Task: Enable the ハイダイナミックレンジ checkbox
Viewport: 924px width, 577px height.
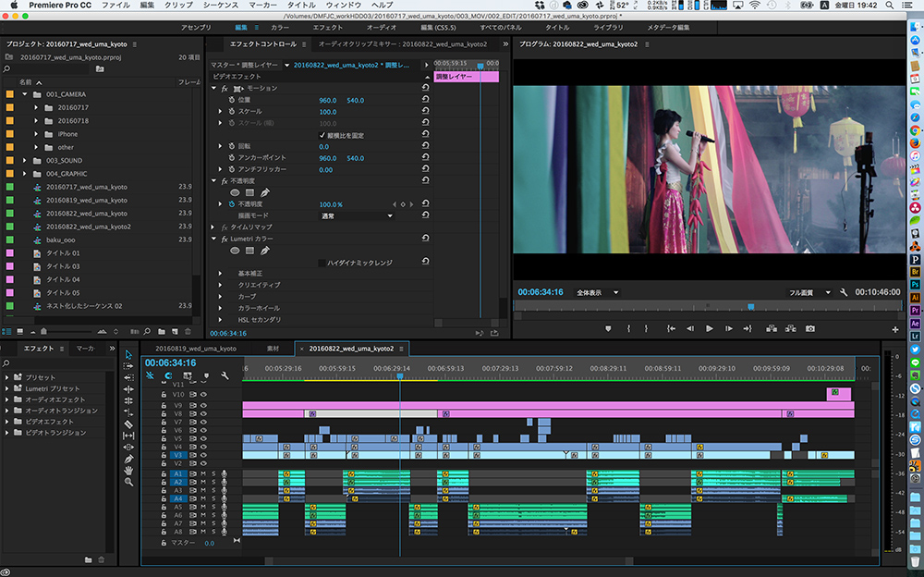Action: [322, 263]
